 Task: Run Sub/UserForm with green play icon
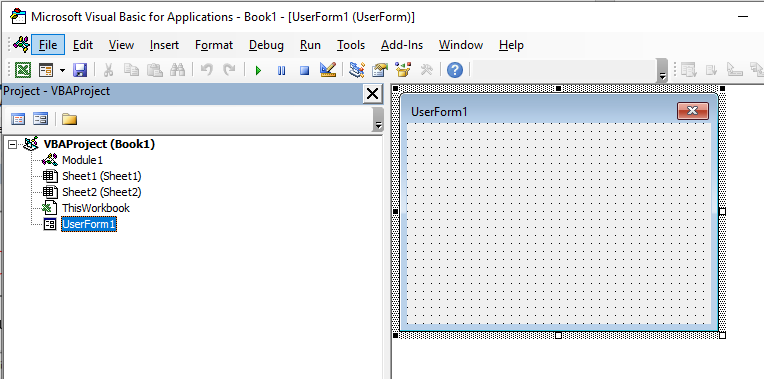258,71
